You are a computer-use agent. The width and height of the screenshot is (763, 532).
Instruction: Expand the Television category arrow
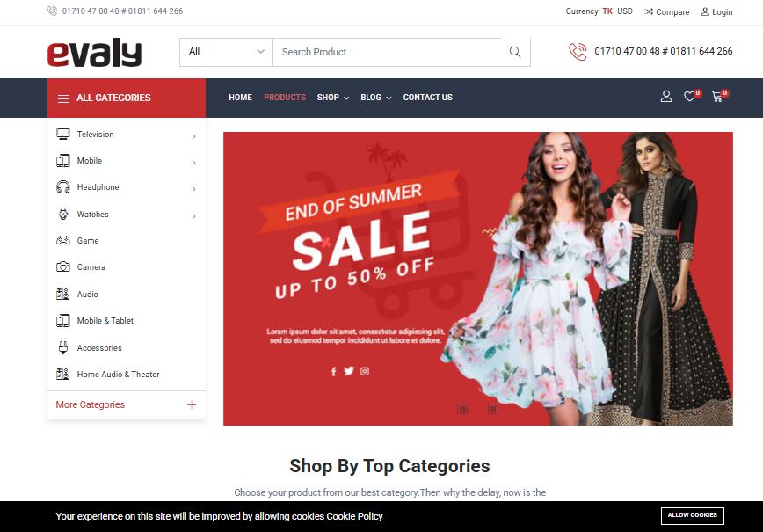pos(193,136)
